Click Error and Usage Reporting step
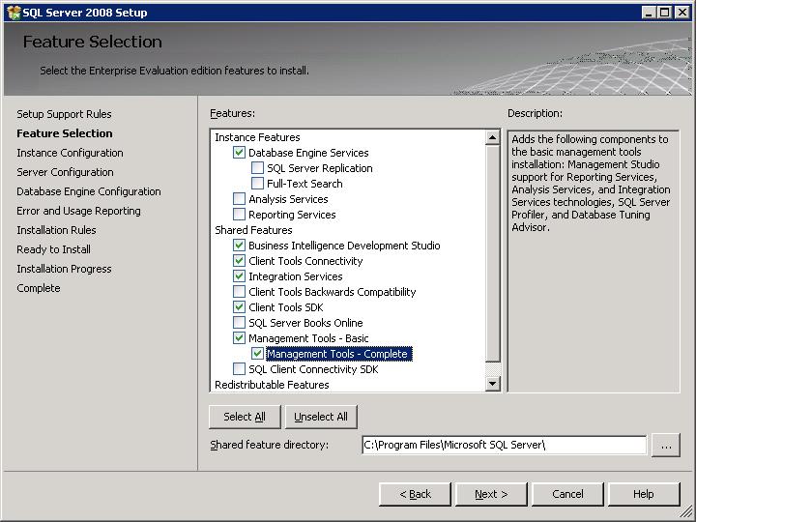 [78, 211]
